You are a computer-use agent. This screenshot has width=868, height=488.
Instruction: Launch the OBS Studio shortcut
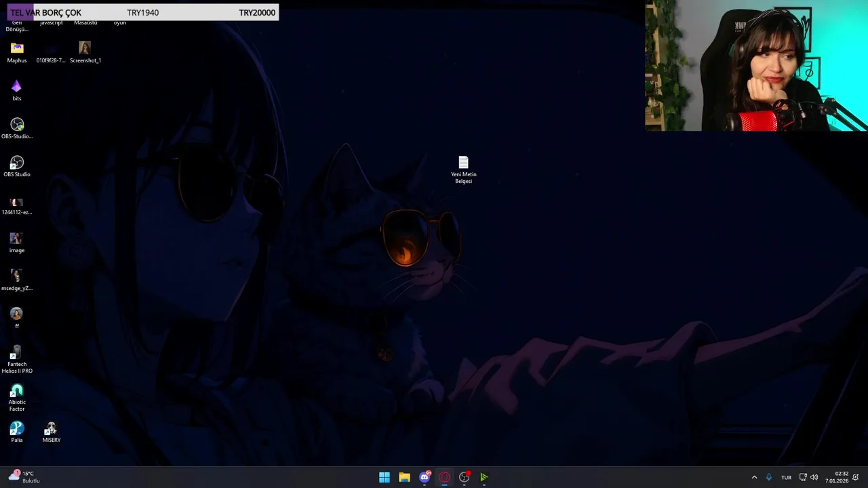[x=17, y=166]
